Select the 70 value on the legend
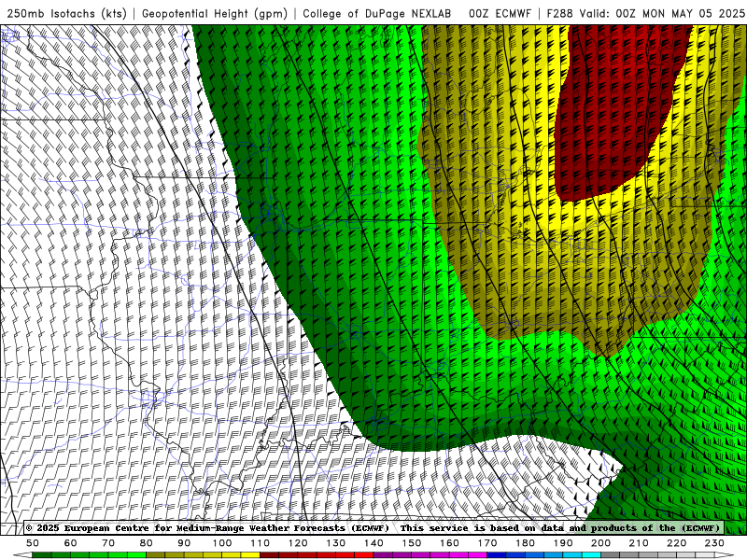Image resolution: width=747 pixels, height=560 pixels. click(108, 543)
